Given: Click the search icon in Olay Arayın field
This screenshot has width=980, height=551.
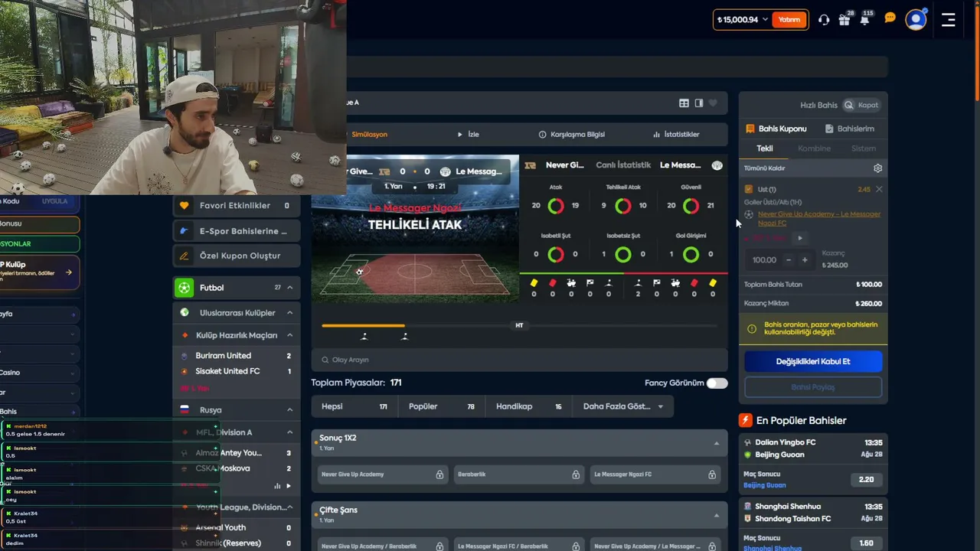Looking at the screenshot, I should [325, 360].
